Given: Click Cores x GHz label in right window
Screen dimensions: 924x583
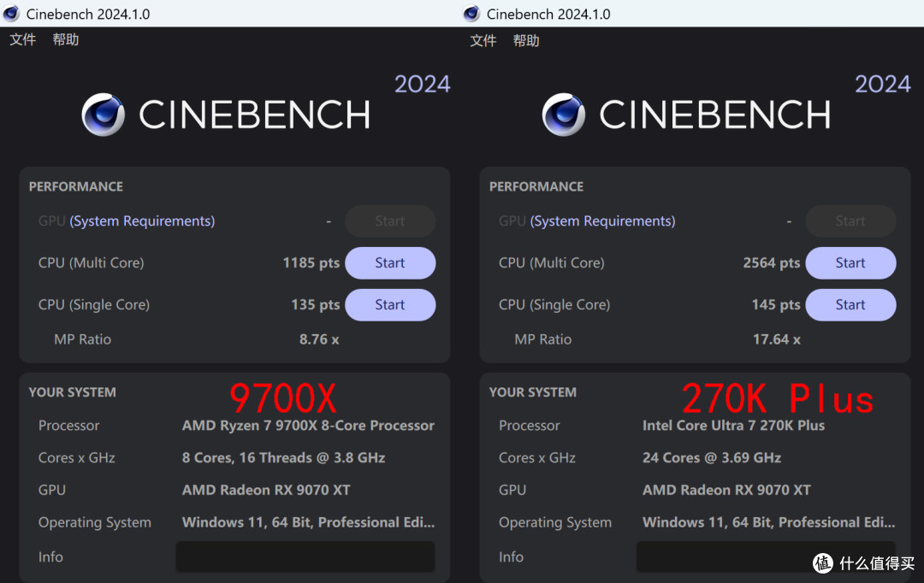Looking at the screenshot, I should [x=536, y=457].
